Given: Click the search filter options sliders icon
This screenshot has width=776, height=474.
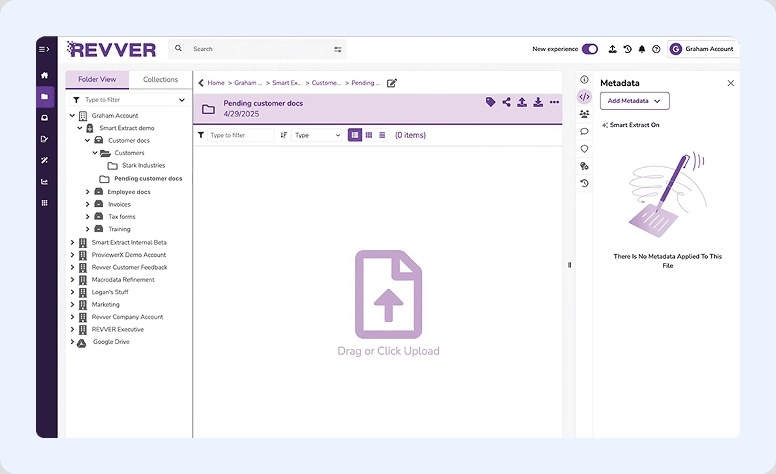Looking at the screenshot, I should click(x=338, y=49).
